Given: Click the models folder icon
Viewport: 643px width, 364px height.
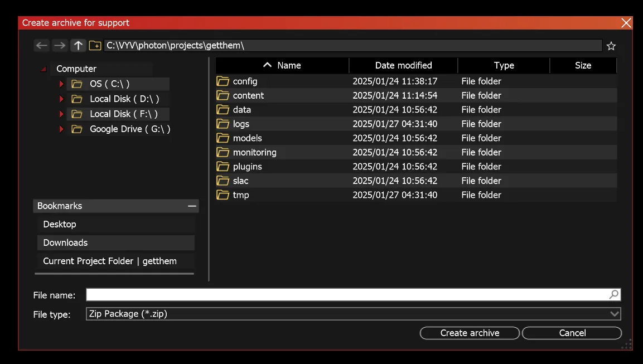Looking at the screenshot, I should click(223, 138).
